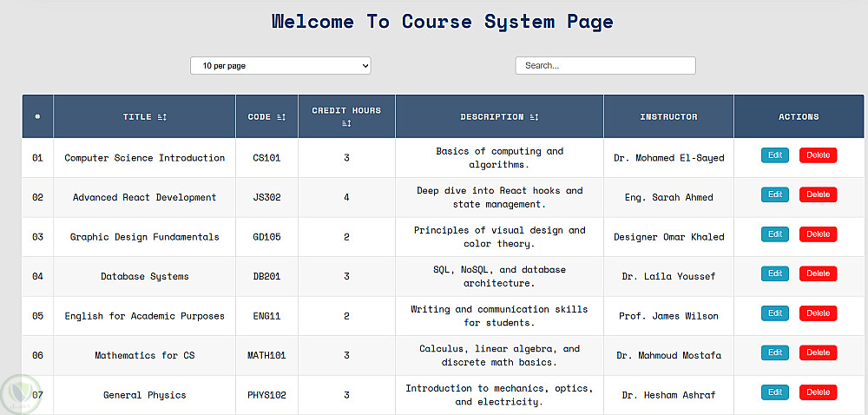Click the Actions column header

[799, 116]
